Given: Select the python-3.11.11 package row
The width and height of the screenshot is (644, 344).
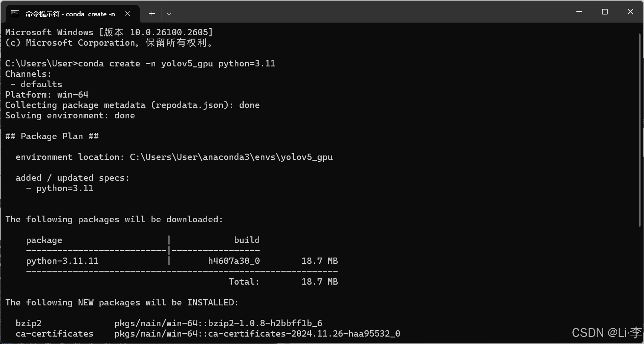Looking at the screenshot, I should tap(182, 261).
